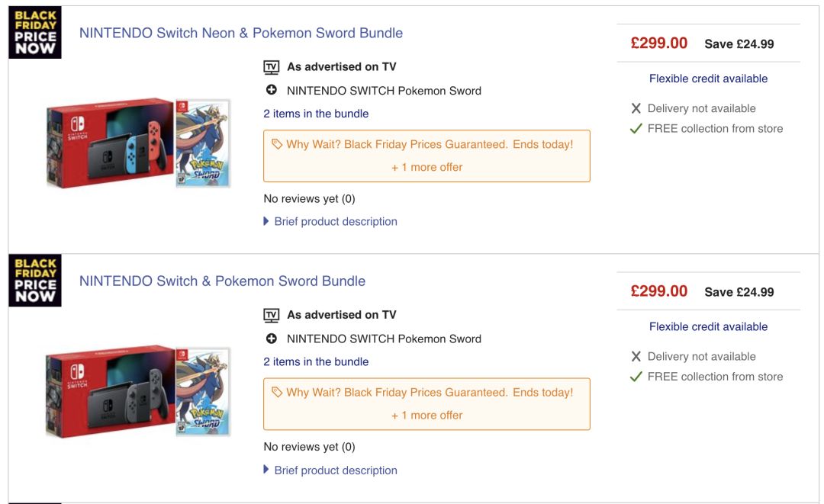Click the TV icon in Neon bundle listing
This screenshot has width=824, height=504.
click(272, 67)
